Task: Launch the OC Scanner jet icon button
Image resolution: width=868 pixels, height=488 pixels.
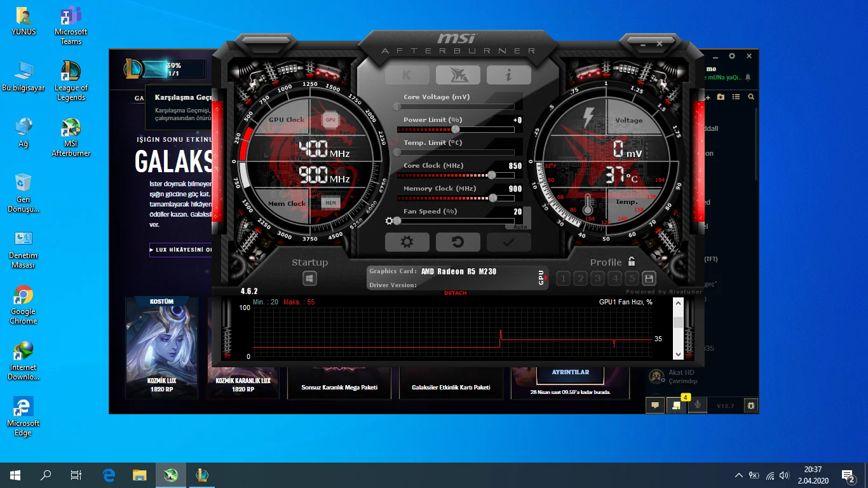Action: (x=458, y=75)
